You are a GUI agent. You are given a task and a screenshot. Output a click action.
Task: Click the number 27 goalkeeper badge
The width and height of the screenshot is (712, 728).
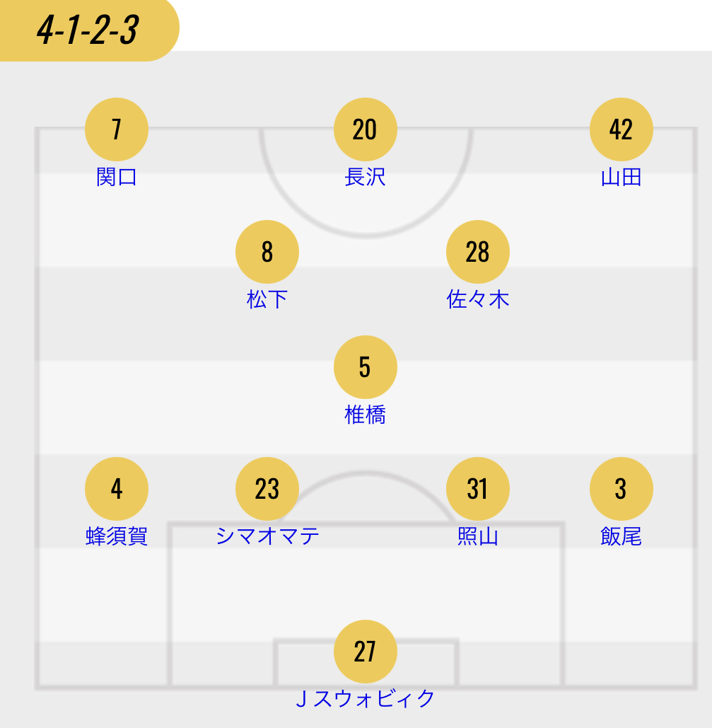tap(365, 652)
